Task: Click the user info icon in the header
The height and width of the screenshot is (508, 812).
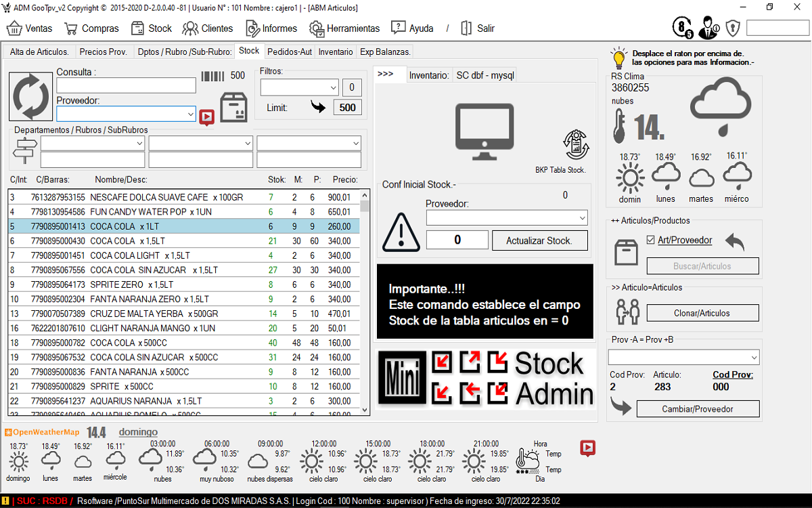Action: (708, 27)
